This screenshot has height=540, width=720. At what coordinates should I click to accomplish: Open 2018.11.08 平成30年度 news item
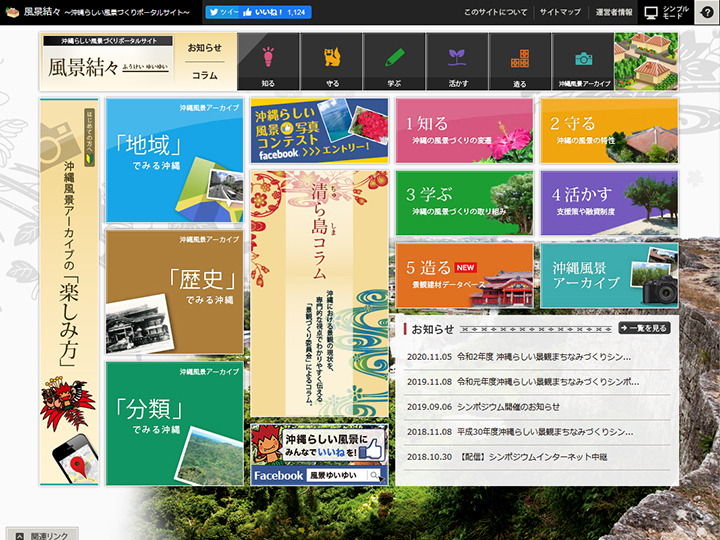tap(537, 432)
